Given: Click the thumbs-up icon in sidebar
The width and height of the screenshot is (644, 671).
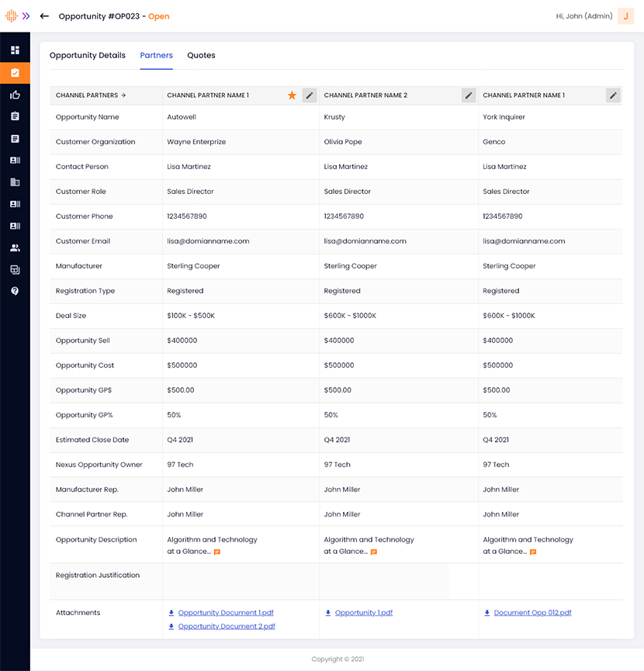Looking at the screenshot, I should click(x=15, y=95).
